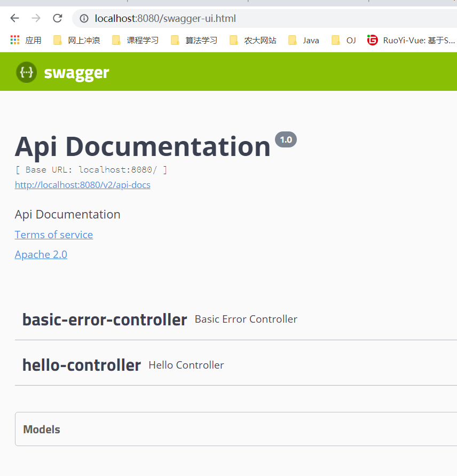The height and width of the screenshot is (476, 457).
Task: Click the site info icon in address bar
Action: click(x=84, y=19)
